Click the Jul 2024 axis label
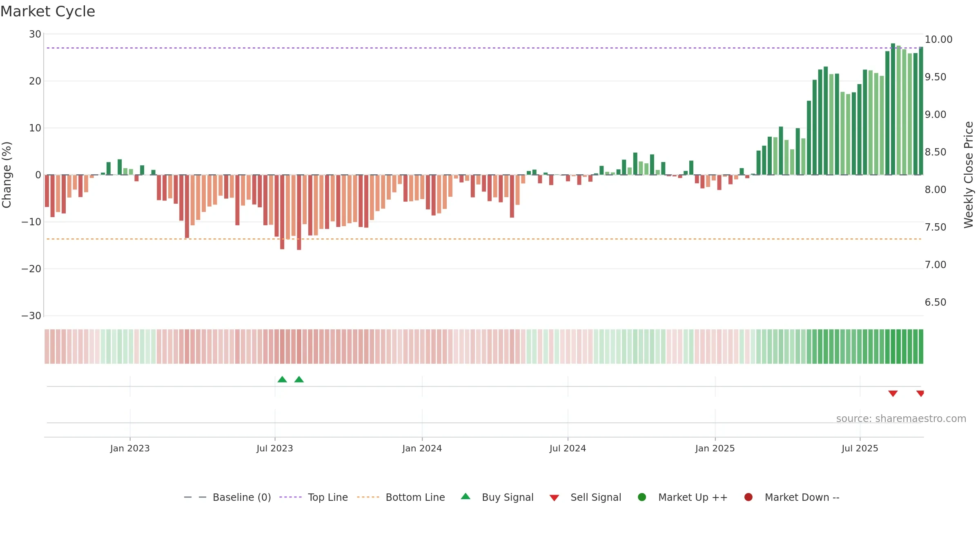 (x=568, y=449)
